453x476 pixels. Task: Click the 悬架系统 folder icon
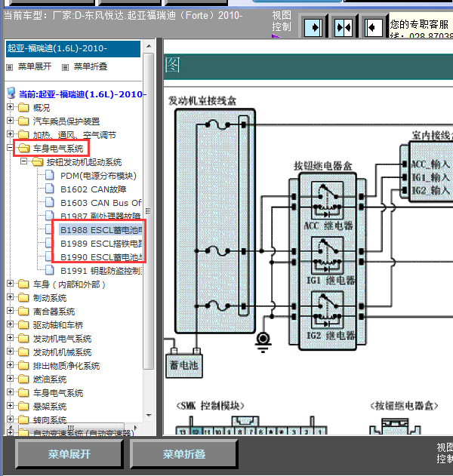(23, 406)
